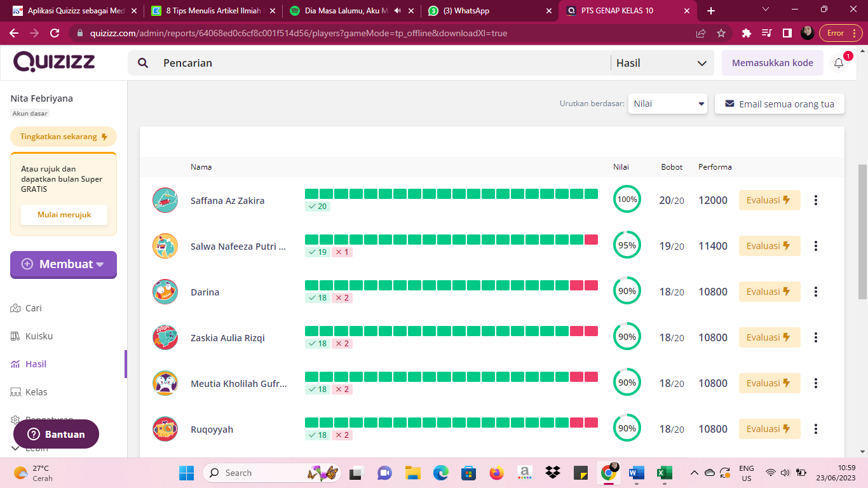Click Salwa Nafeeza's red incorrect answer block
The height and width of the screenshot is (488, 868).
point(591,240)
